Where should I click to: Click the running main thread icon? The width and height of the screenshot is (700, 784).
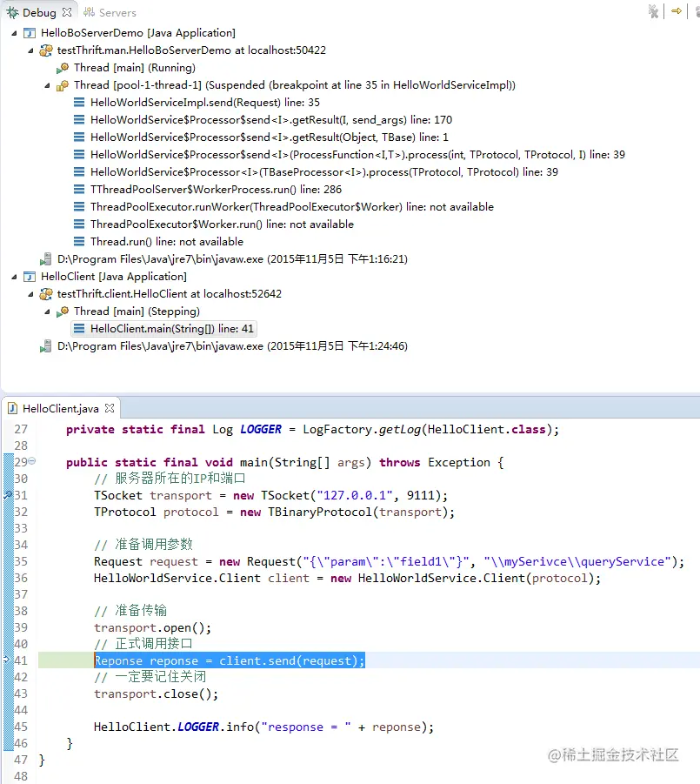63,68
